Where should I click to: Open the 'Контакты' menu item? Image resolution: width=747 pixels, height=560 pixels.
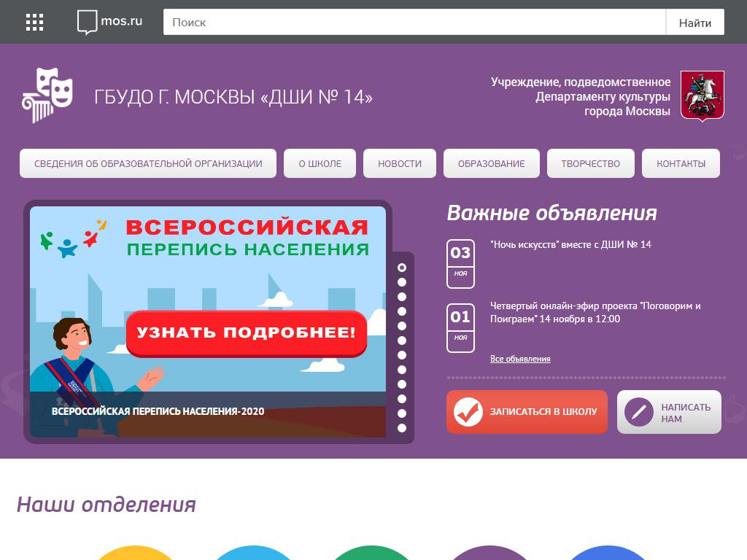[x=681, y=163]
